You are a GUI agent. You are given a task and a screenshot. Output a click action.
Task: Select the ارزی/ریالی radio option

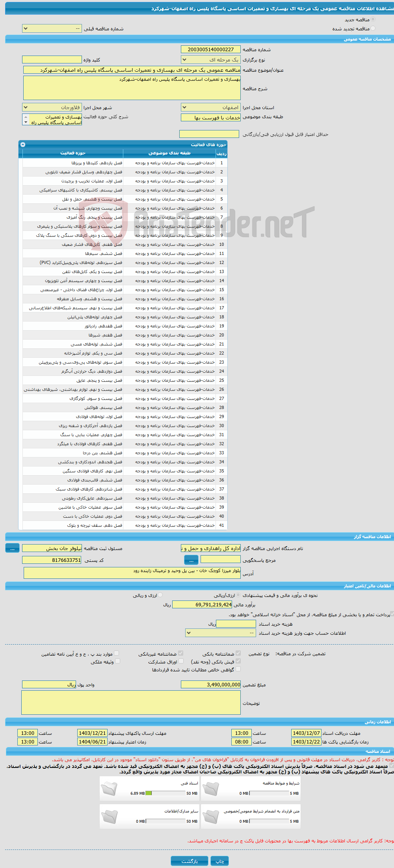[x=238, y=595]
